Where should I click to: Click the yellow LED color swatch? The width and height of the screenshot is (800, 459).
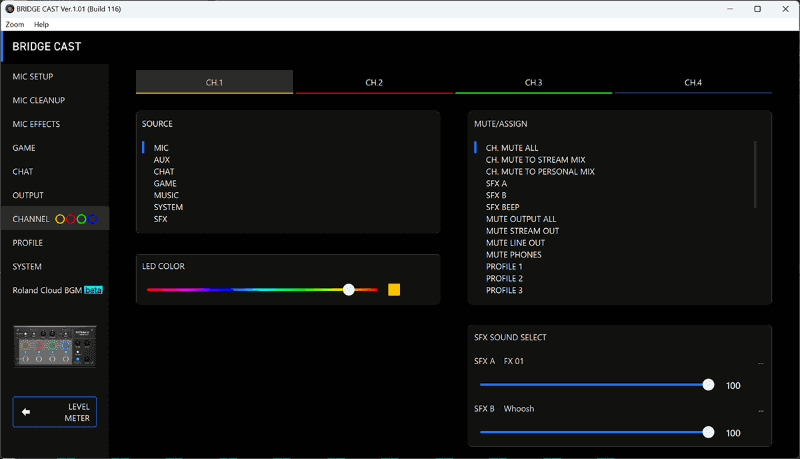point(394,290)
